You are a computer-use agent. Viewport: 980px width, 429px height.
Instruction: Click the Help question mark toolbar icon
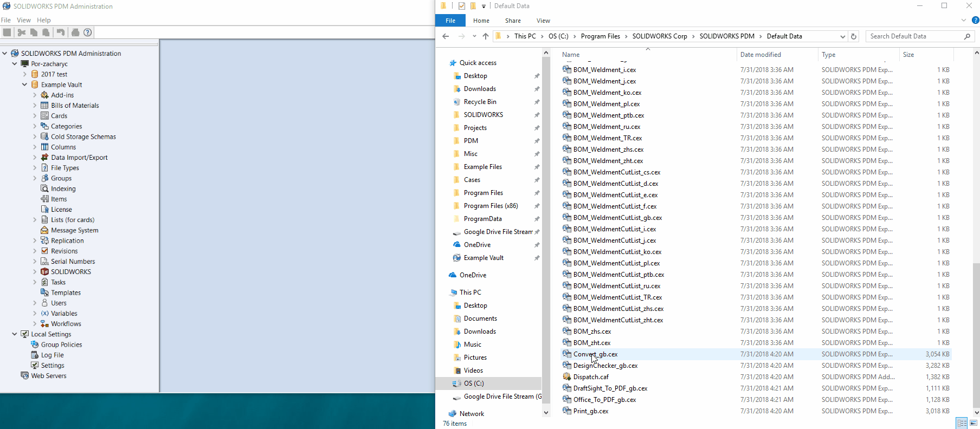88,32
